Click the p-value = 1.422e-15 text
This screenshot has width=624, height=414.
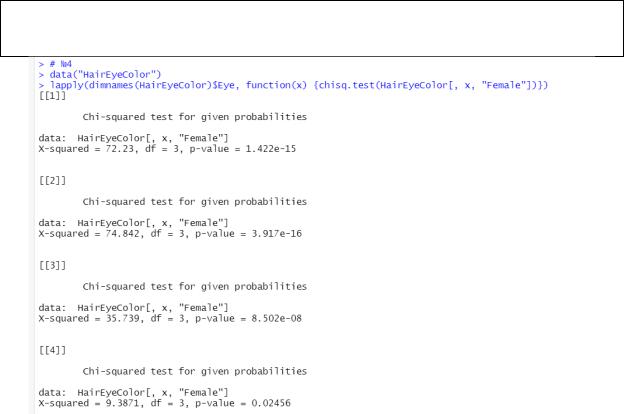tap(243, 149)
